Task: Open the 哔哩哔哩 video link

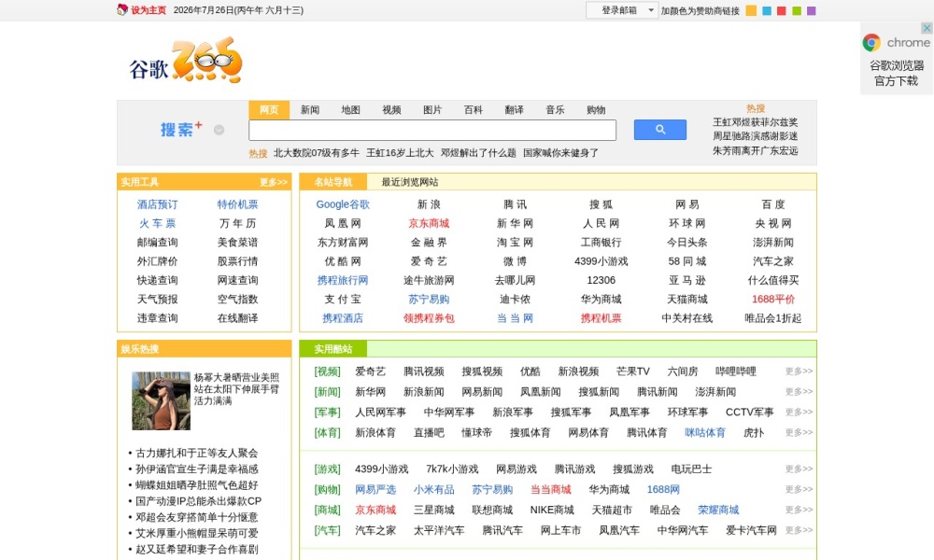Action: click(x=736, y=371)
